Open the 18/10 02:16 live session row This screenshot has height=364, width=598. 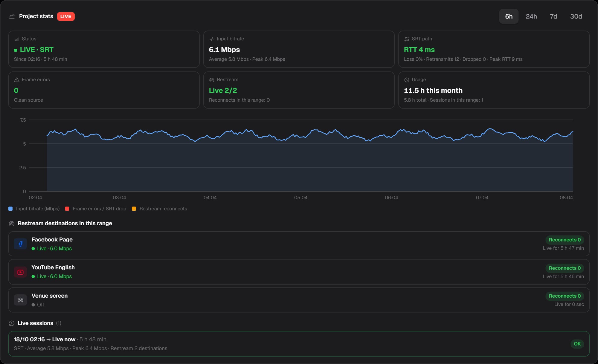[x=299, y=344]
